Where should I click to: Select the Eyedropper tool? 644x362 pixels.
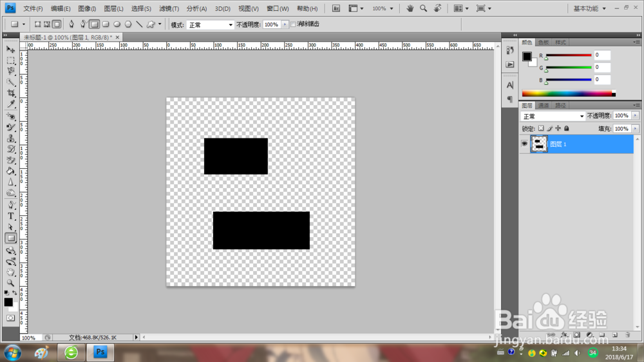[x=11, y=104]
